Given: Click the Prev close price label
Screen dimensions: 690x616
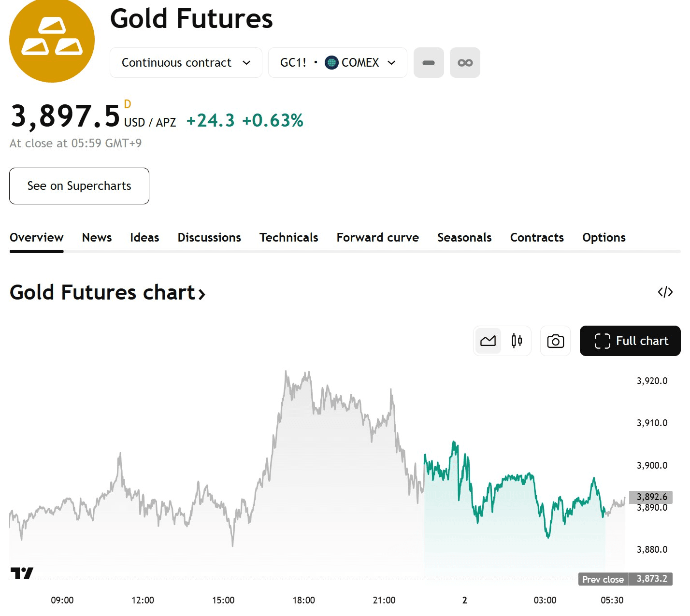Looking at the screenshot, I should pyautogui.click(x=603, y=579).
